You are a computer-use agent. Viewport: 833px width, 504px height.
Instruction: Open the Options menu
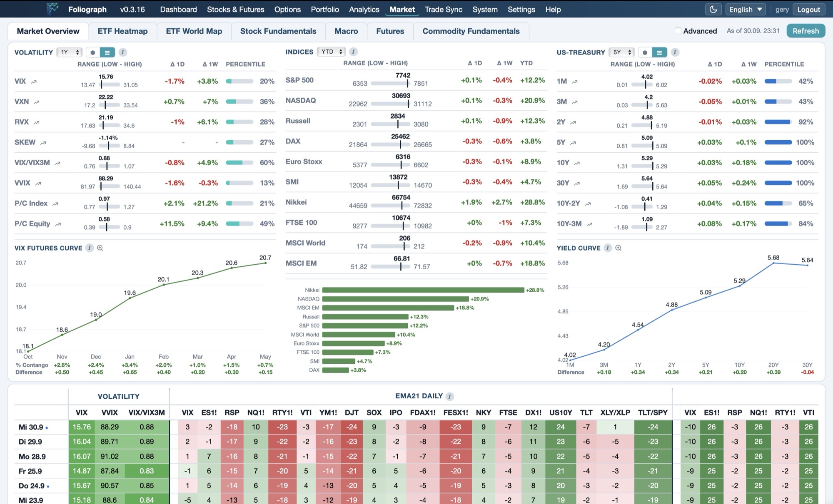point(287,9)
